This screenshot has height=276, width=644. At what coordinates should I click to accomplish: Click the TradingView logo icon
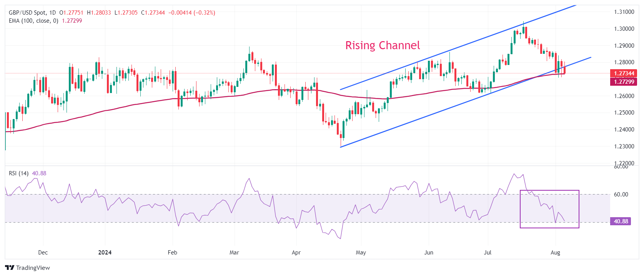point(10,268)
